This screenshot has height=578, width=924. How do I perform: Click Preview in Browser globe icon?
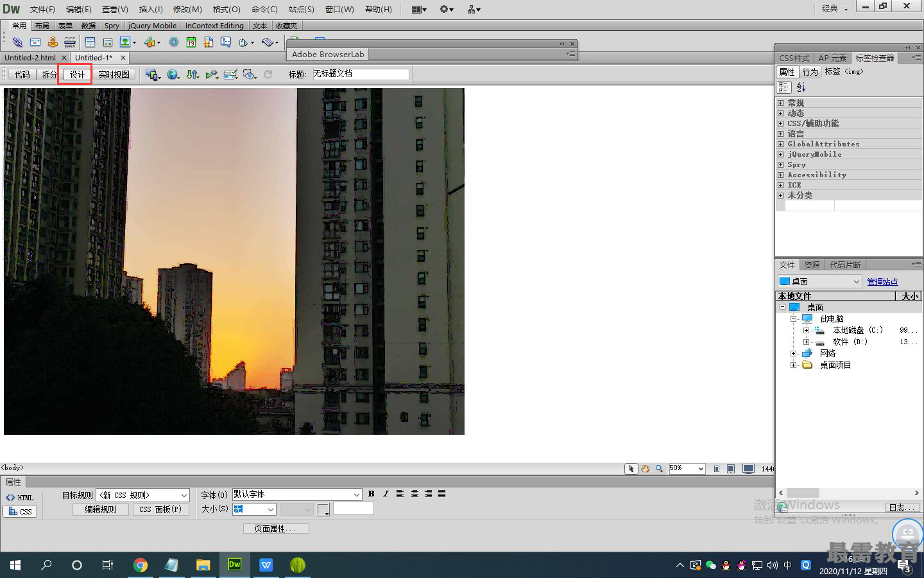click(x=173, y=74)
